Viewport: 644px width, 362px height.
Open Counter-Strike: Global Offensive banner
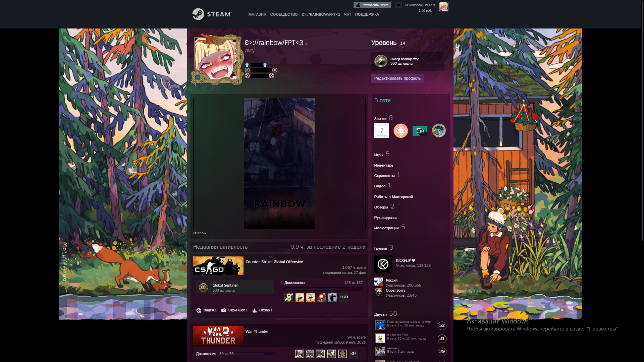coord(218,266)
